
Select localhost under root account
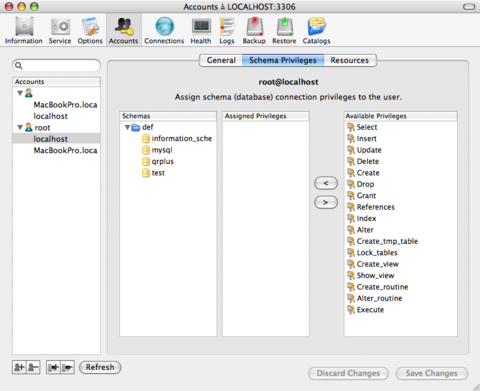(x=56, y=139)
